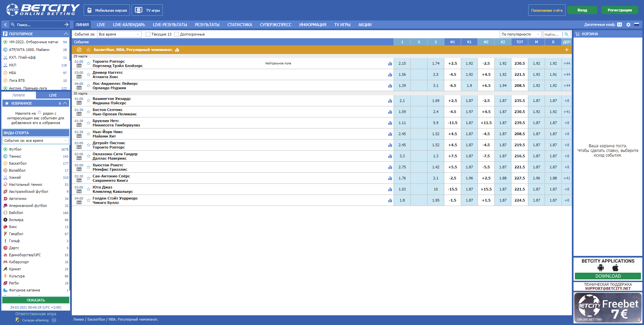Screen dimensions: 644x325
Task: Add Лос-Анджелес Лейкерс match to favorites star
Action: pos(89,86)
